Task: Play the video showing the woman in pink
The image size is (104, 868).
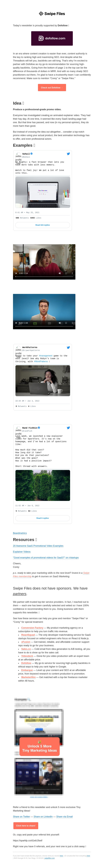Action: pos(16,273)
